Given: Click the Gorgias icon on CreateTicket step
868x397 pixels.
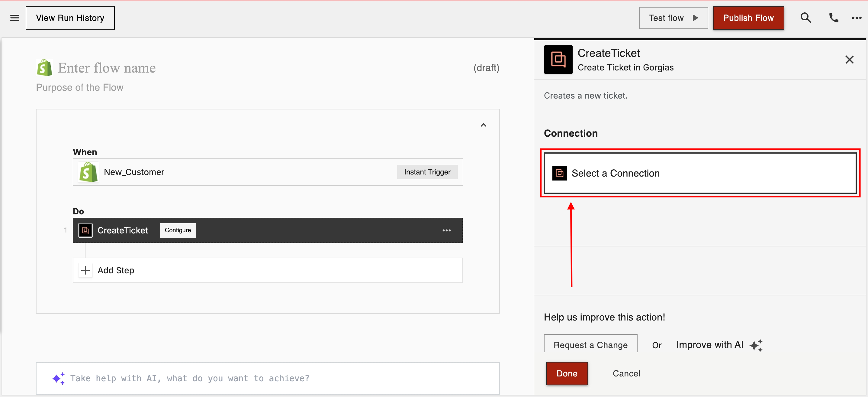Looking at the screenshot, I should click(x=85, y=230).
